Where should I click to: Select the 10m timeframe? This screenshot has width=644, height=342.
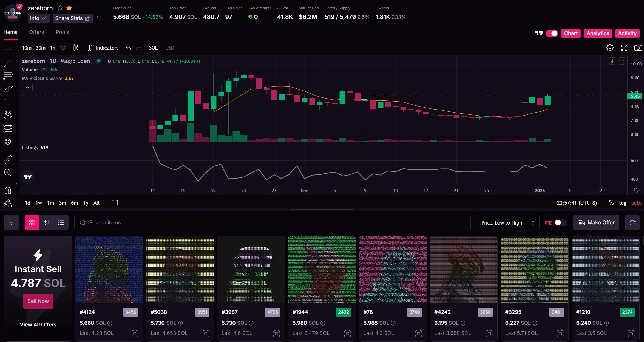[x=27, y=48]
